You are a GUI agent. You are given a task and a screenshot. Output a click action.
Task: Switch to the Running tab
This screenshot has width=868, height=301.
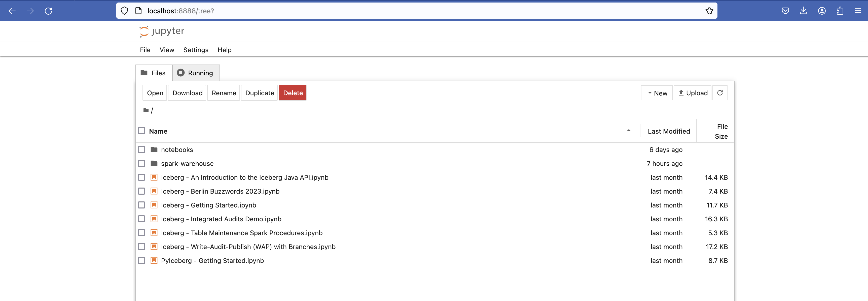pos(196,73)
